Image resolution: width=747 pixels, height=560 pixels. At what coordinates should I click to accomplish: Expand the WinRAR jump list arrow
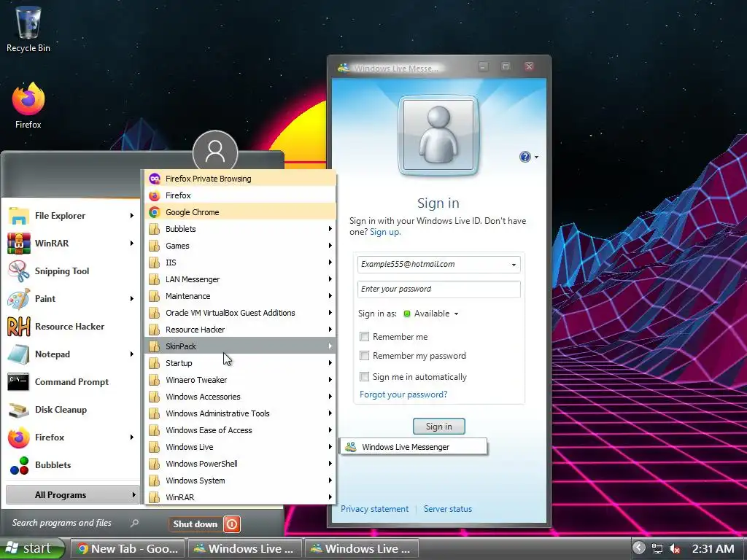pos(132,244)
